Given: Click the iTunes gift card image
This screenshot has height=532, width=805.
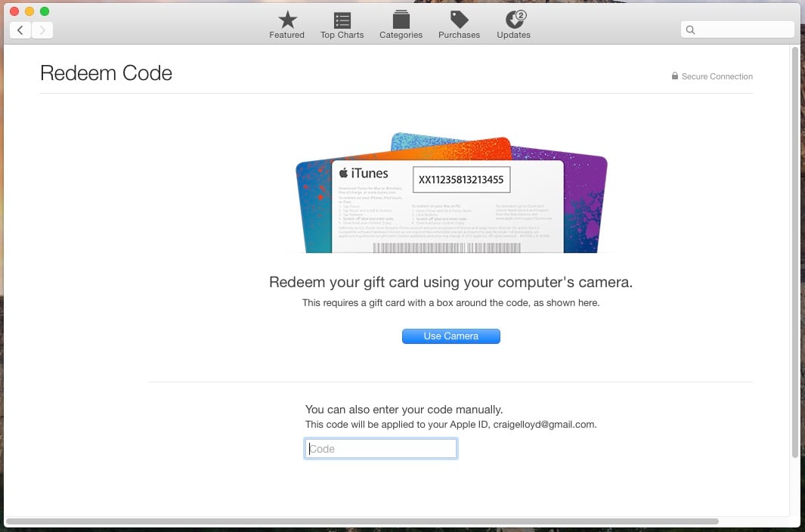Looking at the screenshot, I should click(451, 193).
